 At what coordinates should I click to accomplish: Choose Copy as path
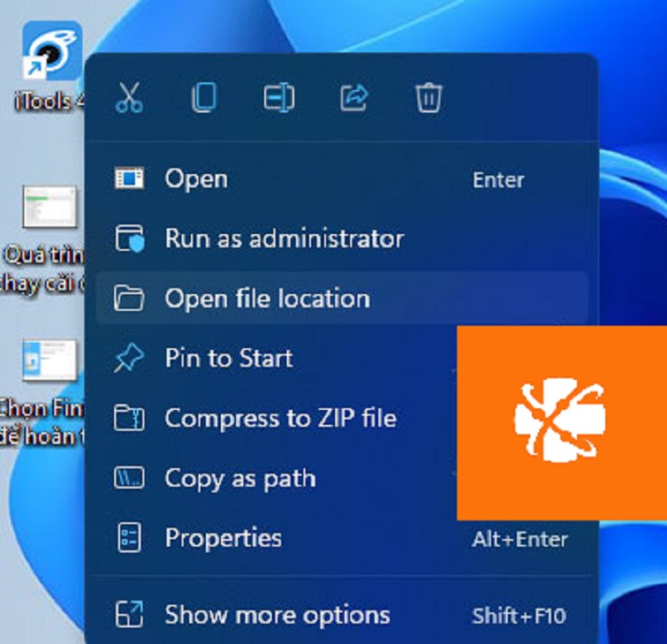pos(277,478)
